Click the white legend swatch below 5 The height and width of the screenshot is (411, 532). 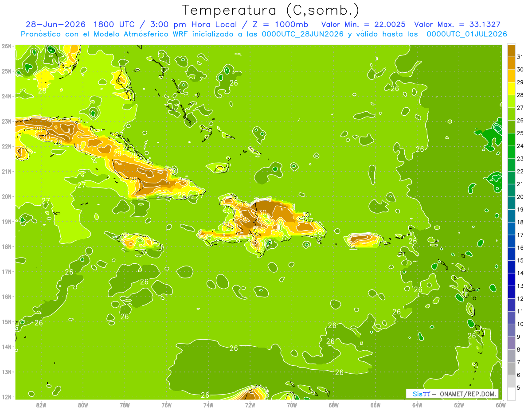[511, 394]
